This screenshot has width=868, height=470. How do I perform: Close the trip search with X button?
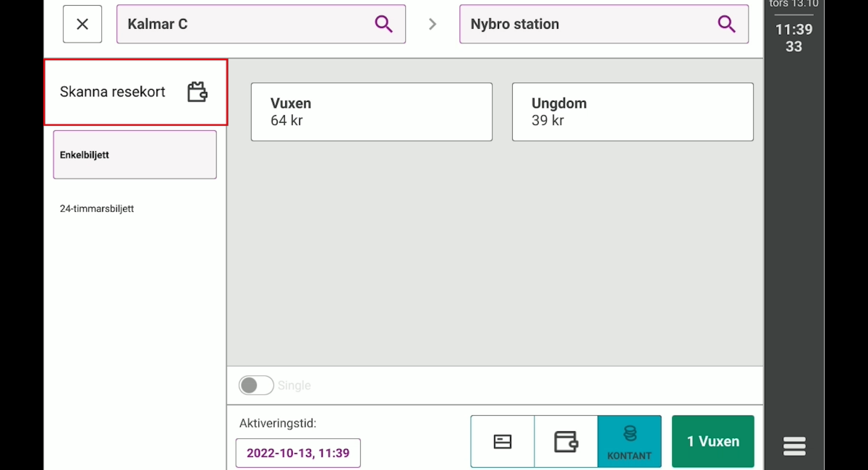(82, 24)
